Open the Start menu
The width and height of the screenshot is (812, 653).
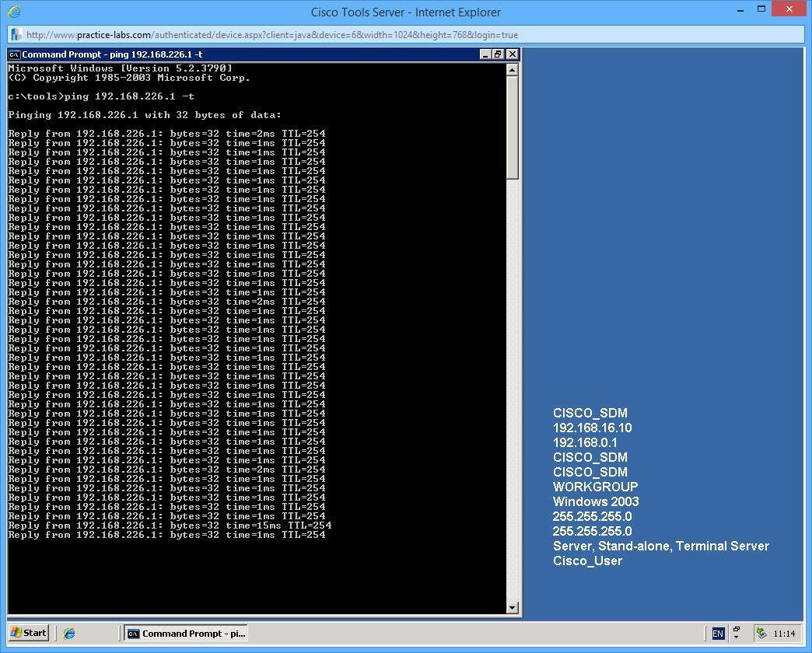pos(27,633)
